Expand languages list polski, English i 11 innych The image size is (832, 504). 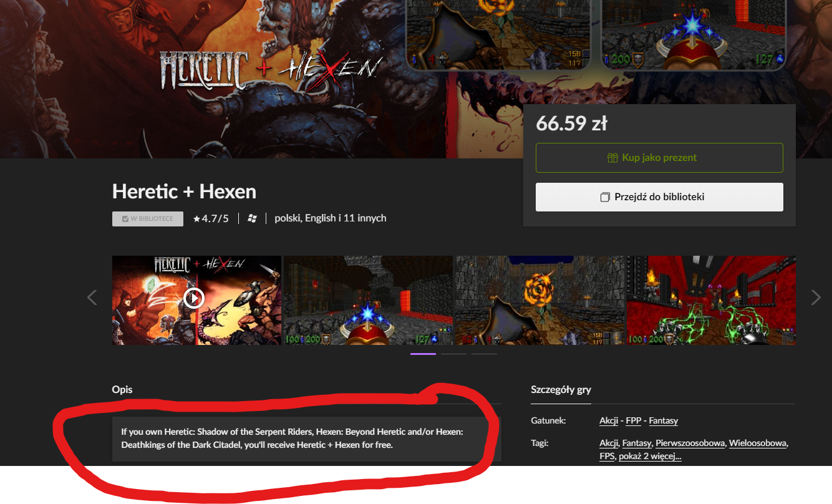point(331,218)
